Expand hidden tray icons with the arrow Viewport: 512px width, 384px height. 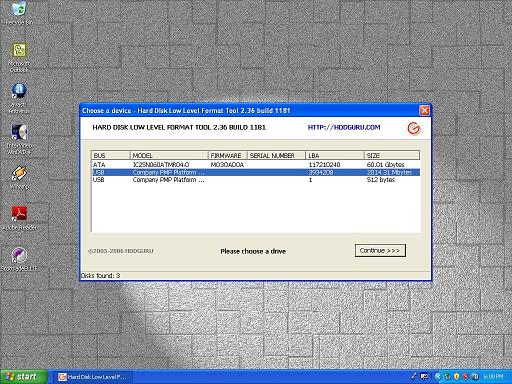(438, 377)
